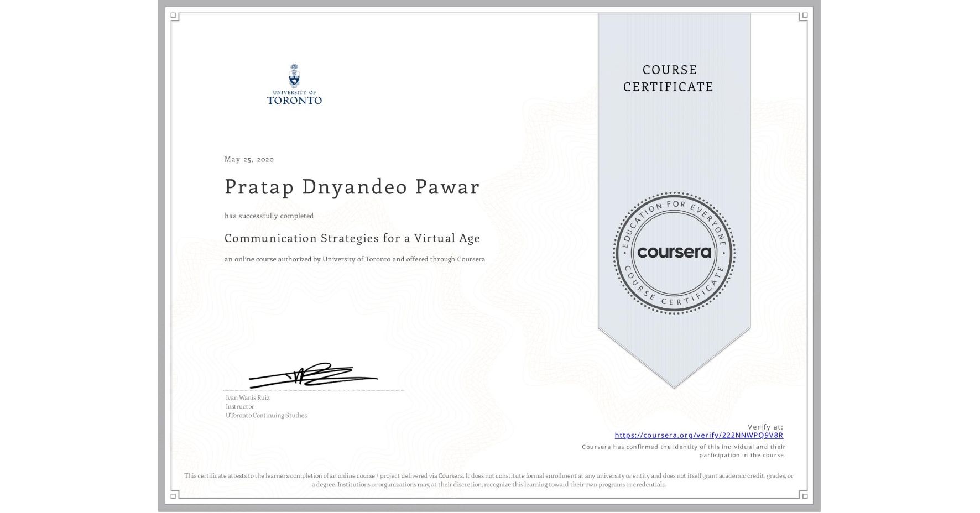This screenshot has height=513, width=980.
Task: Click the 'Verify at:' label
Action: coord(765,427)
